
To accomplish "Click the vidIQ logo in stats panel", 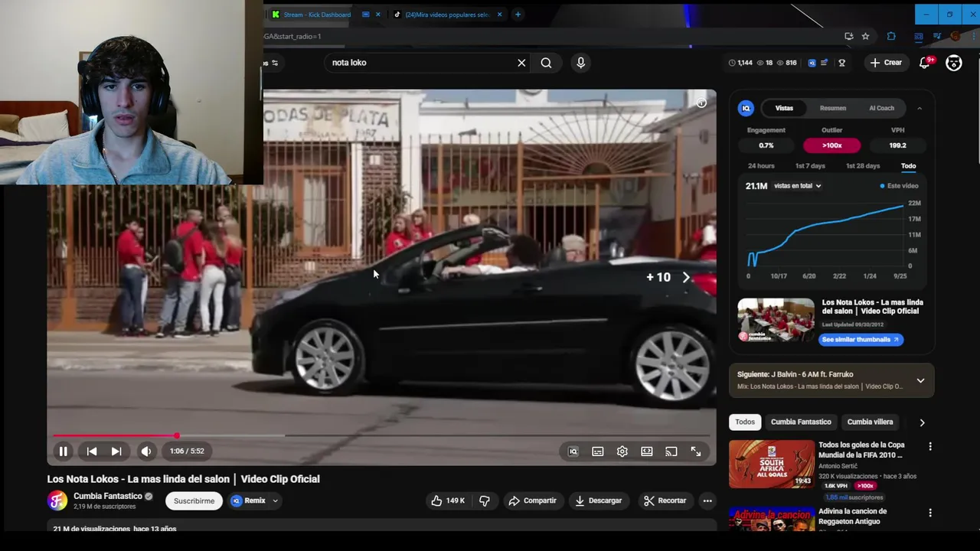I will pos(746,108).
